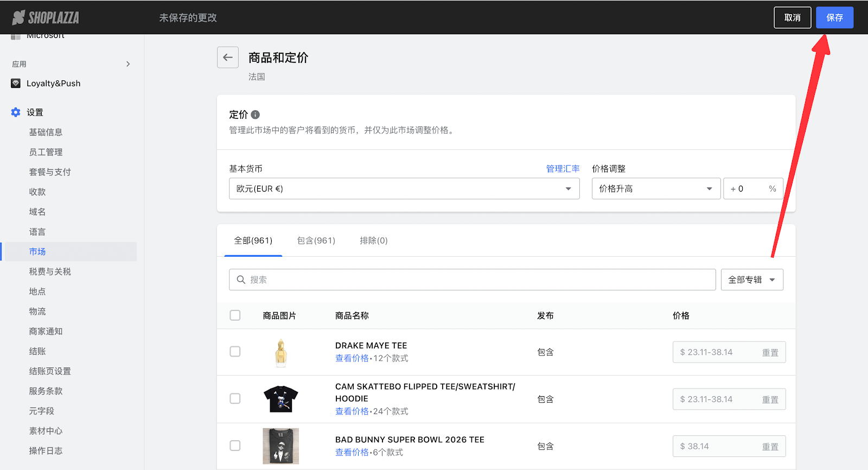Open the DRAKE MAYE TEE product thumbnail

click(x=280, y=352)
